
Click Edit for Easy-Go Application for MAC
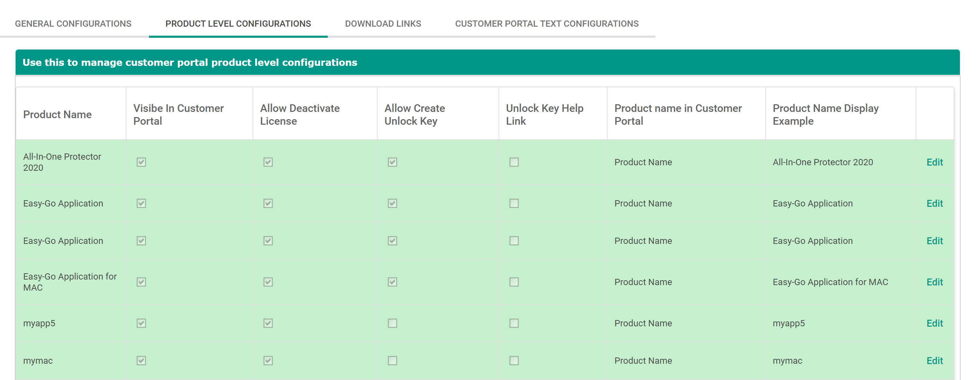coord(934,282)
